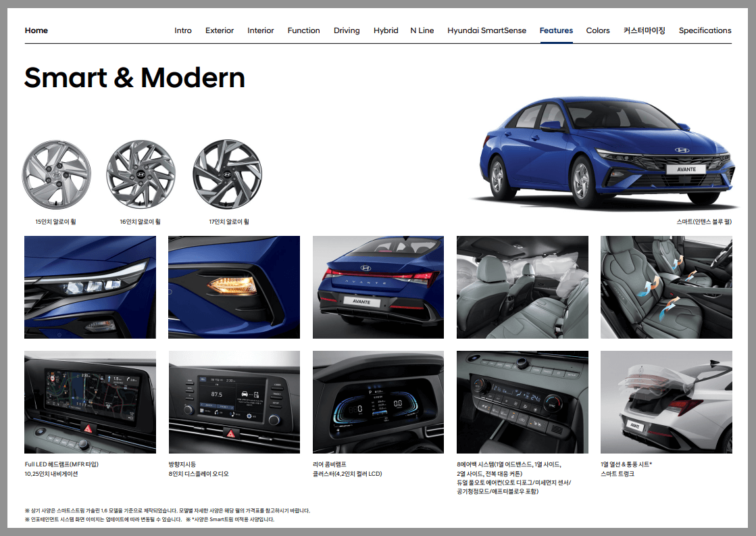Open the Exterior section tab

pos(220,30)
